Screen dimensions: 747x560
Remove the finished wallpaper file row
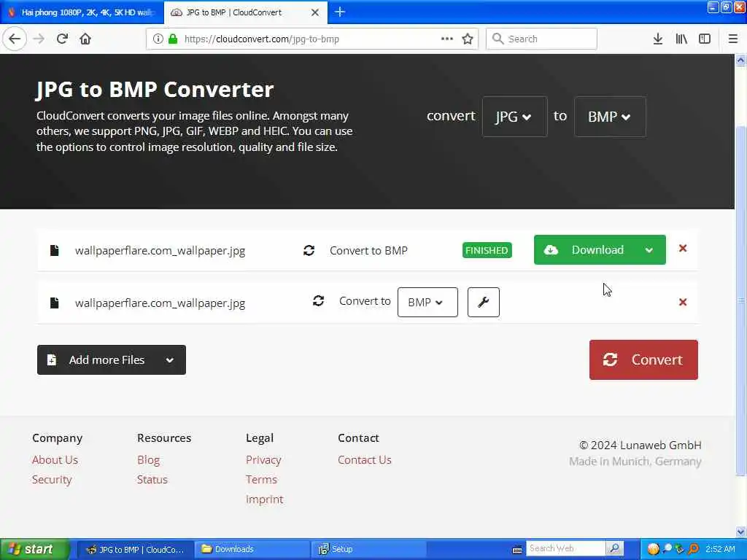(x=683, y=248)
